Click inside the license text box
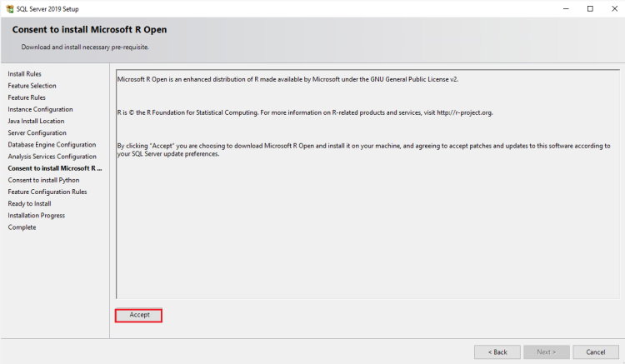The width and height of the screenshot is (625, 364). tap(367, 184)
